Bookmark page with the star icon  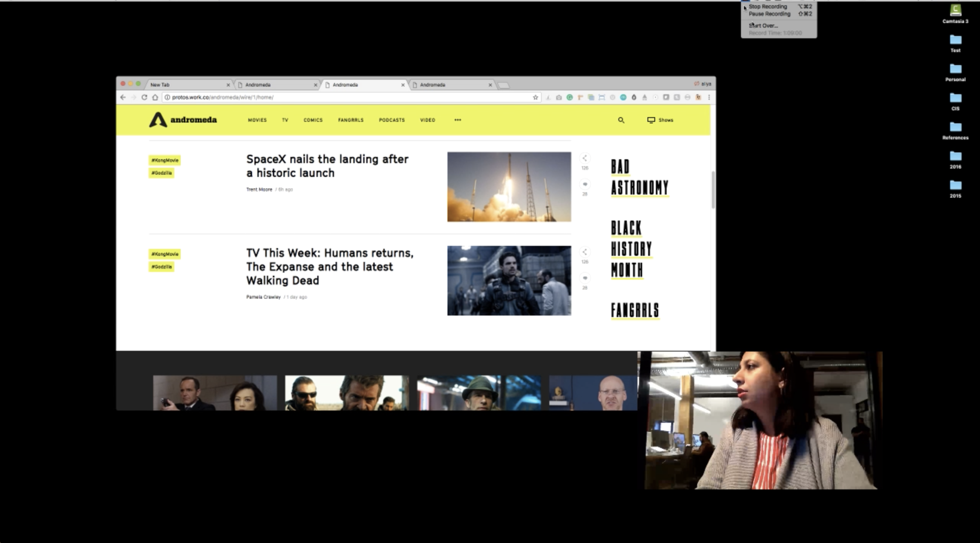[535, 98]
